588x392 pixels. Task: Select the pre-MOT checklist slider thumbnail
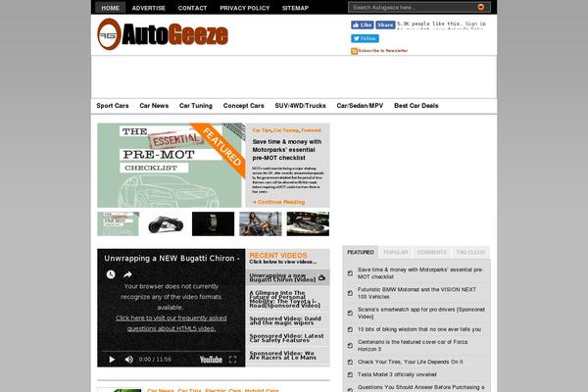(119, 224)
